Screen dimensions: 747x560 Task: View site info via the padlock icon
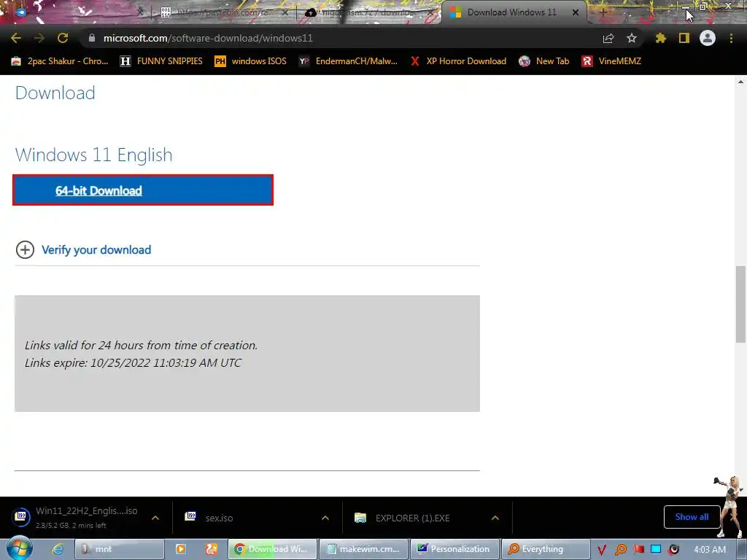tap(92, 38)
